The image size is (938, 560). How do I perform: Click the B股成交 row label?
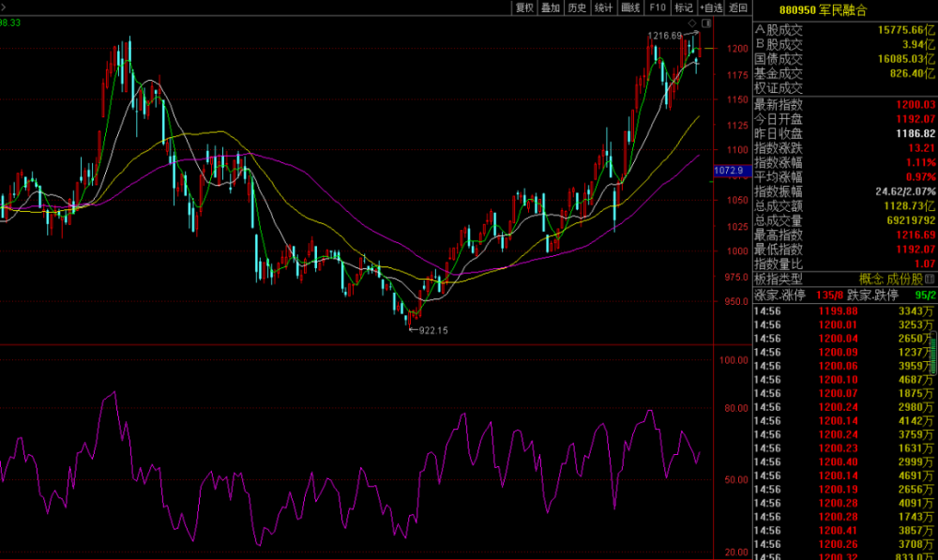[779, 44]
